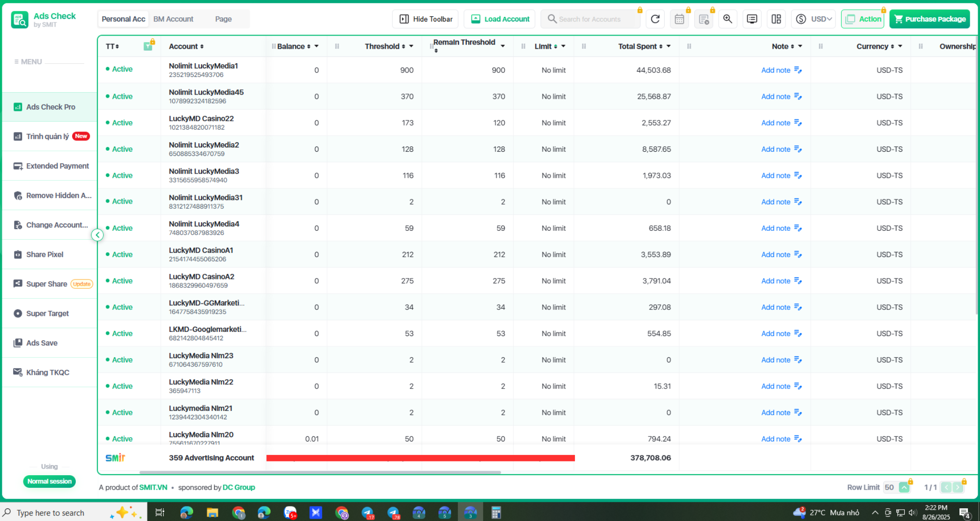This screenshot has width=980, height=521.
Task: Open the Currency column dropdown arrow
Action: 900,46
